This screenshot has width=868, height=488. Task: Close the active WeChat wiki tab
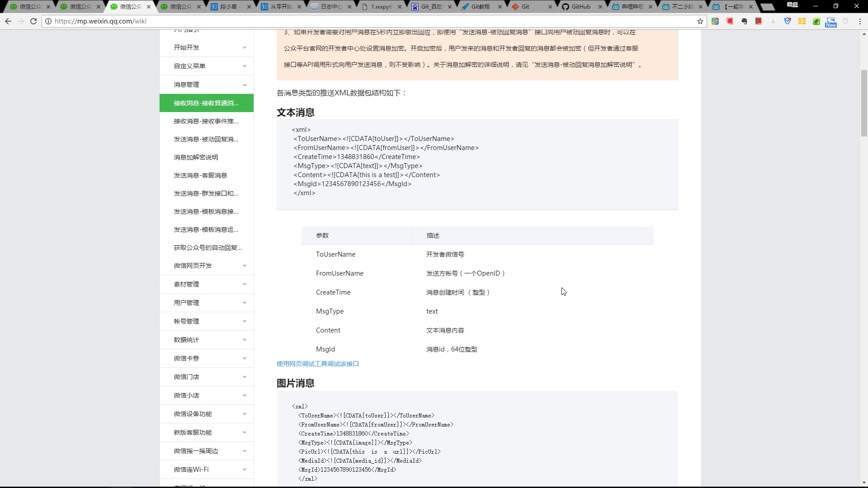click(x=149, y=7)
